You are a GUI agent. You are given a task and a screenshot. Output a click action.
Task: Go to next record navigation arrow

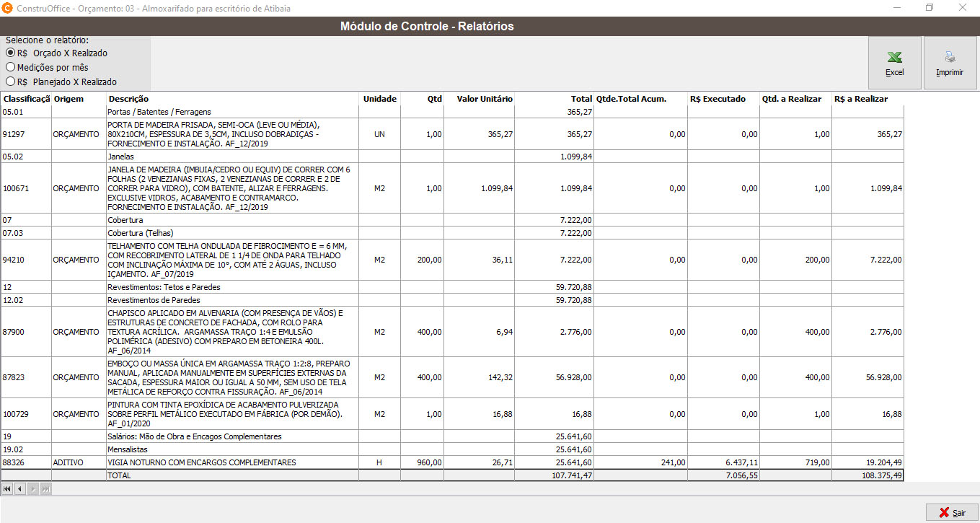(x=32, y=489)
